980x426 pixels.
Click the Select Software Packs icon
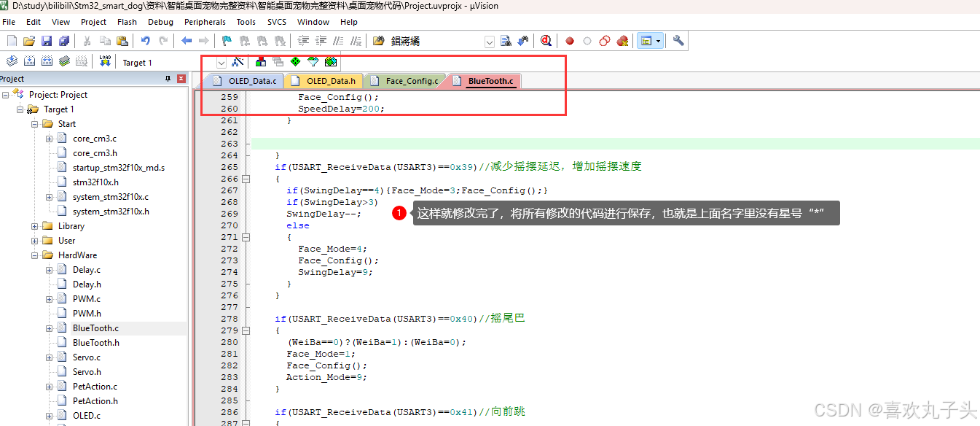point(313,62)
